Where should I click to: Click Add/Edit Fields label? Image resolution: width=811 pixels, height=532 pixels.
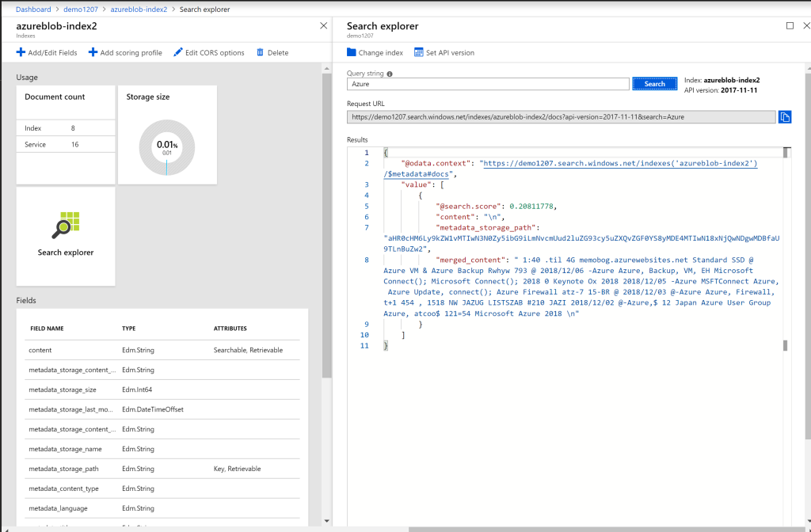(52, 53)
